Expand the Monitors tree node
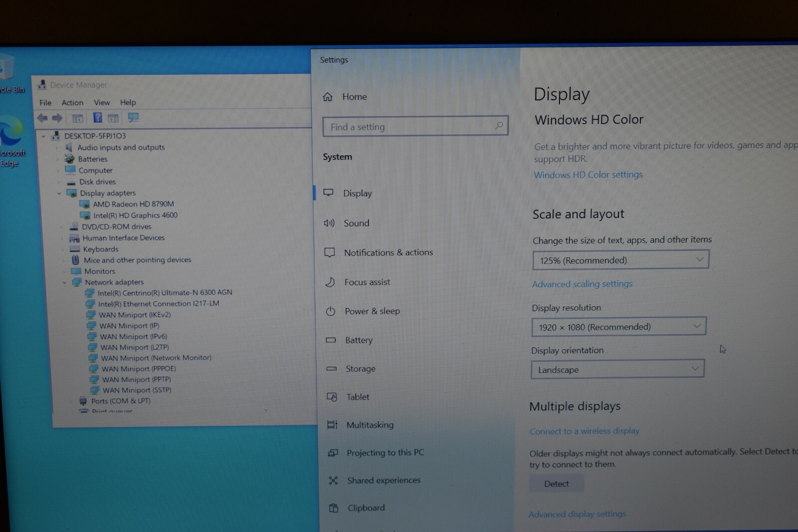Image resolution: width=798 pixels, height=532 pixels. pos(63,272)
